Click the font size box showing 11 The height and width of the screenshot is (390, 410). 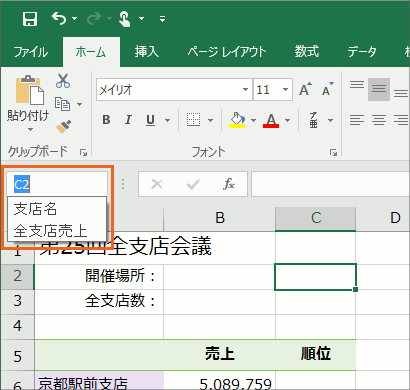[x=268, y=90]
